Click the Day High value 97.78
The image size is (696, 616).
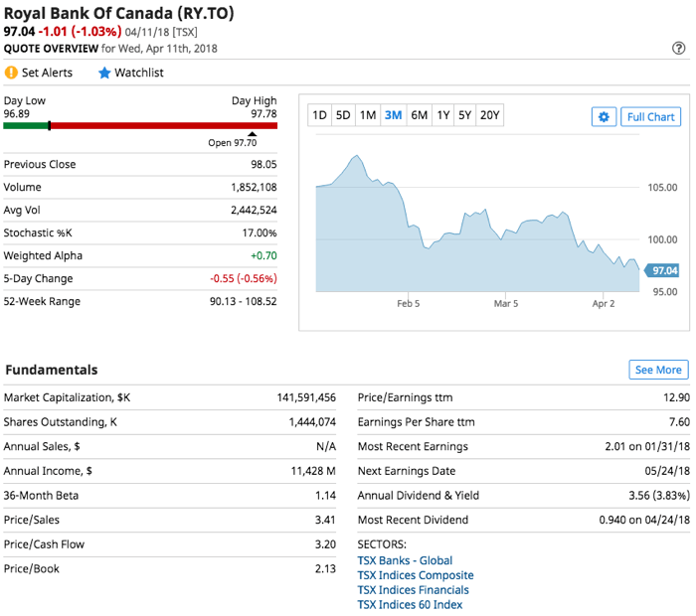[x=263, y=114]
